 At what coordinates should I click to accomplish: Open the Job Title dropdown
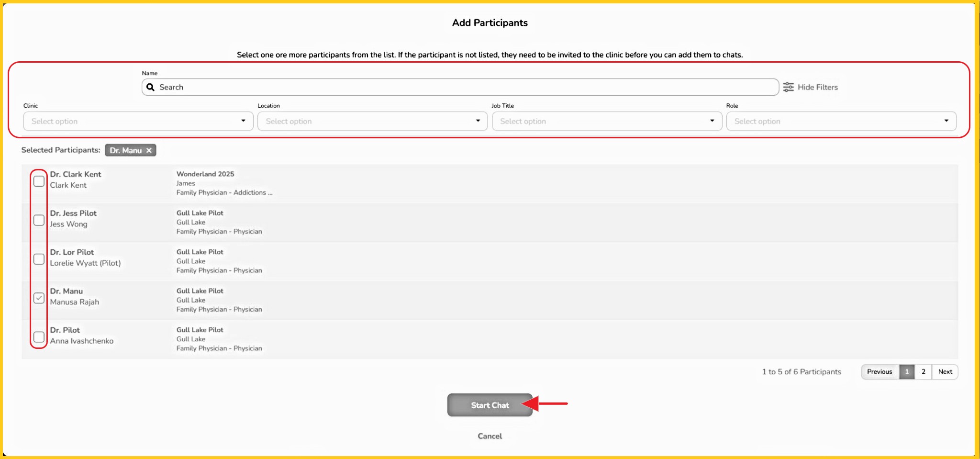coord(606,121)
